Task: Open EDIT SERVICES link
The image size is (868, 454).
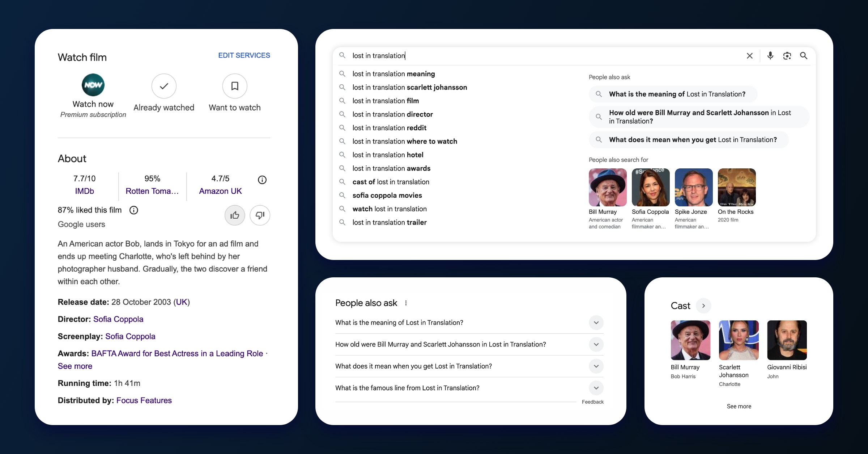Action: [x=244, y=55]
